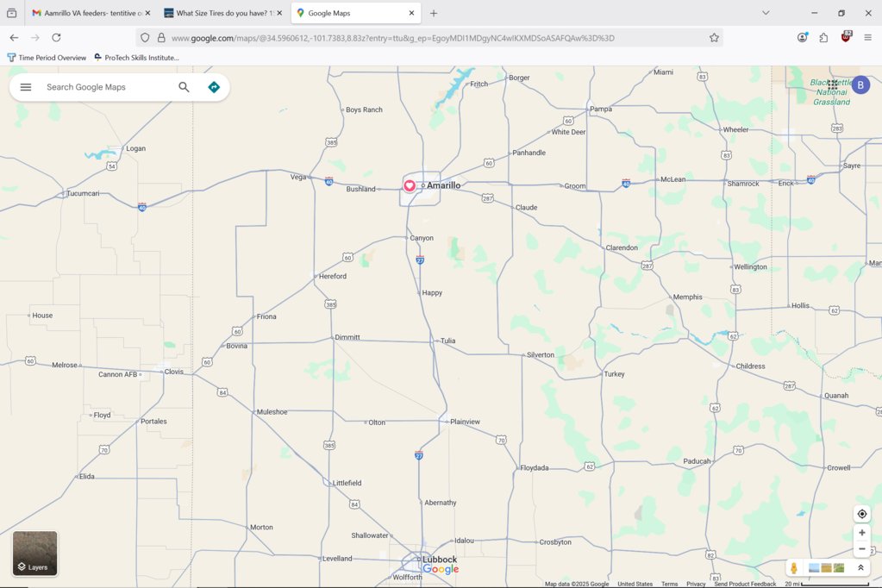Click the Tucumcari town label

click(84, 193)
